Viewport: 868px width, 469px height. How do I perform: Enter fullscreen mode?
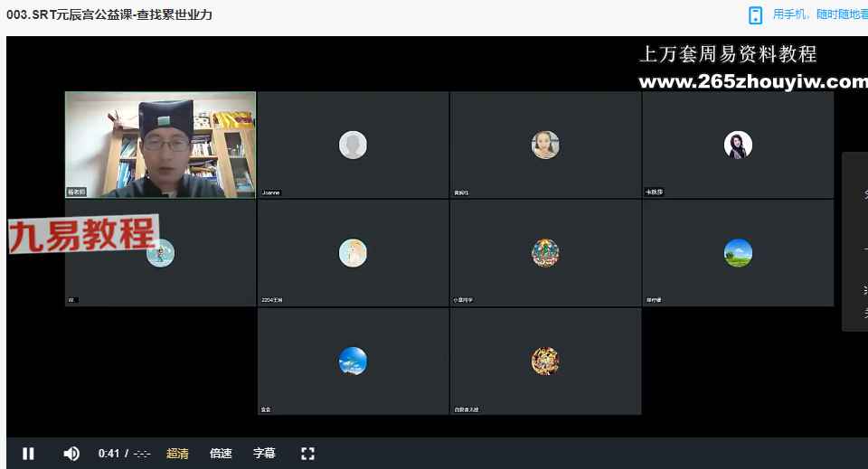pyautogui.click(x=307, y=454)
